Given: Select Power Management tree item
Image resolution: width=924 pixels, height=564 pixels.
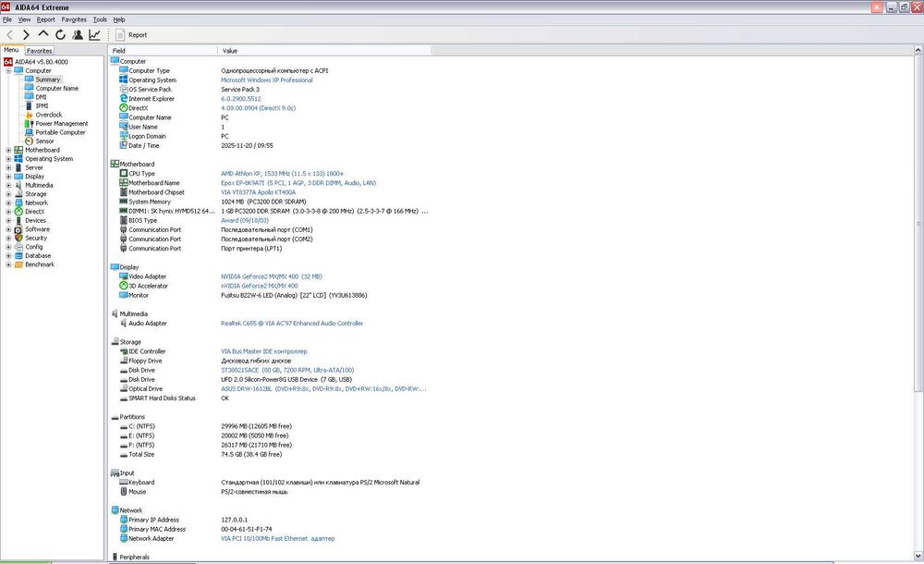Looking at the screenshot, I should coord(61,124).
